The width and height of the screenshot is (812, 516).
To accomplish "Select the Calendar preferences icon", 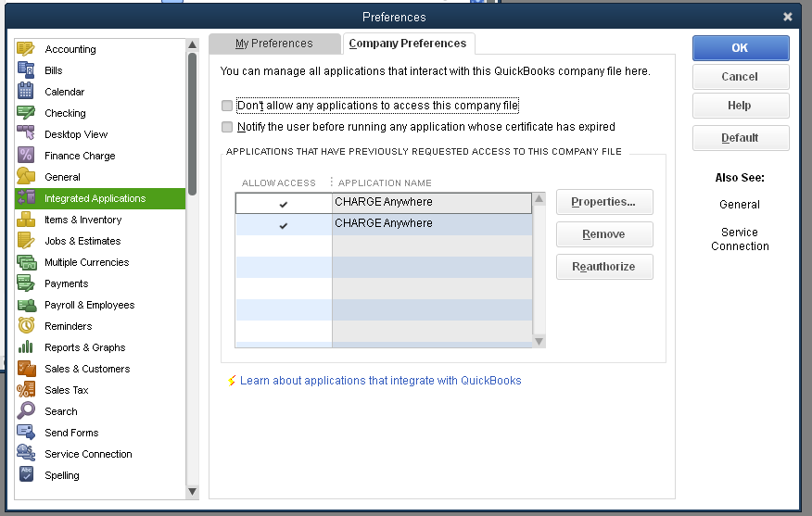I will (x=26, y=92).
